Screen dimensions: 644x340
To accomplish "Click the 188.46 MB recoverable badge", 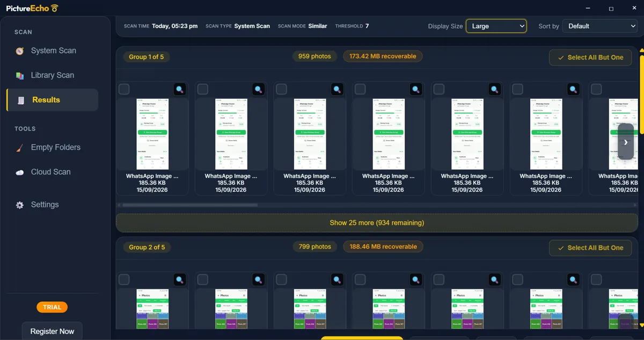I will pyautogui.click(x=383, y=247).
